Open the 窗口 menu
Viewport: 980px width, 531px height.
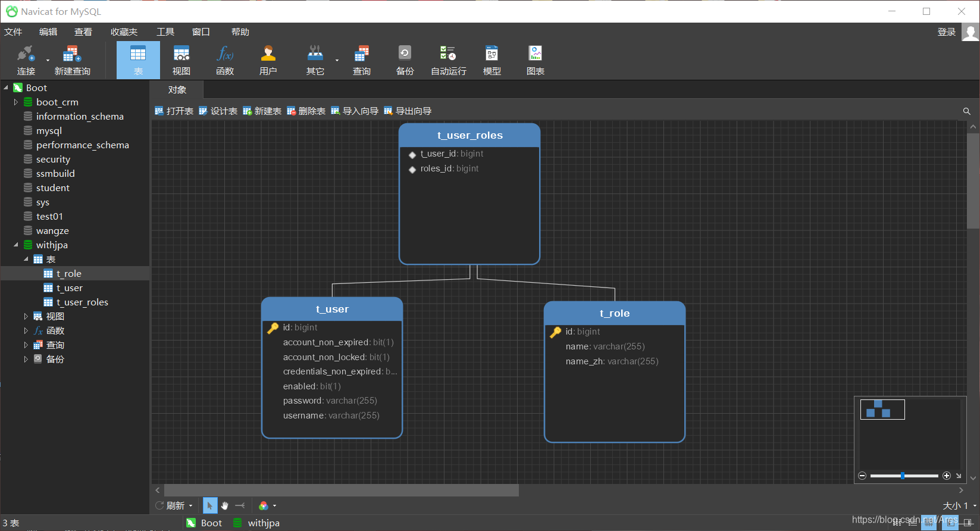(201, 32)
